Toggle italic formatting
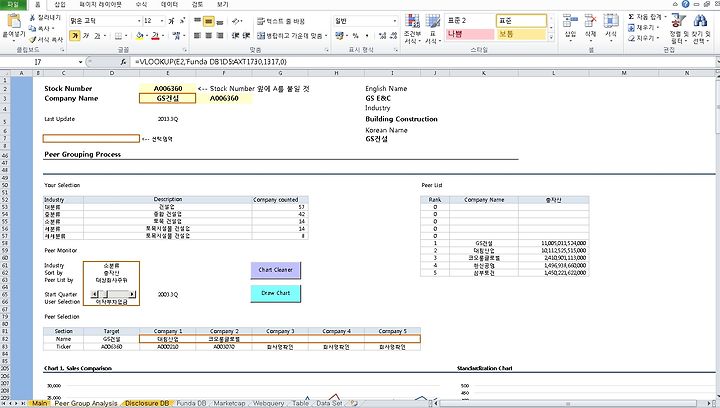This screenshot has width=720, height=408. [x=86, y=36]
